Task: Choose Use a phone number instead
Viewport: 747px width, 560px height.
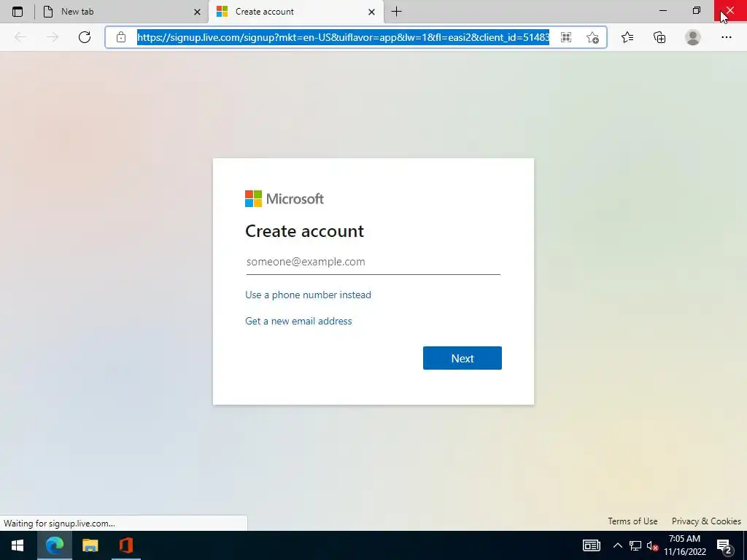Action: (308, 295)
